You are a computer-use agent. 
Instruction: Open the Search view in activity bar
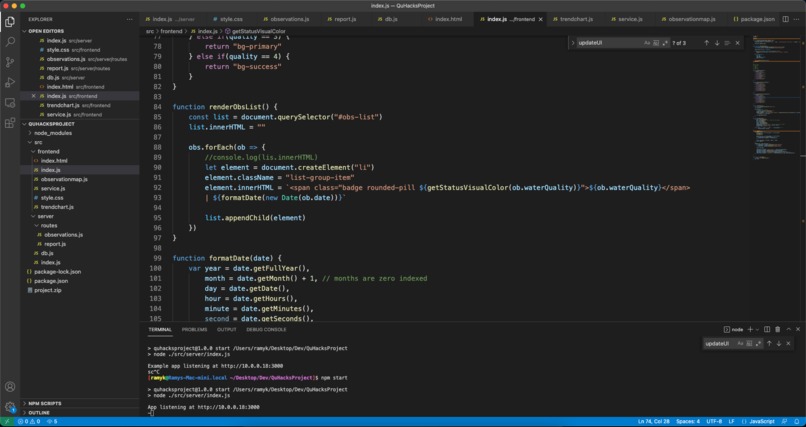pyautogui.click(x=10, y=42)
